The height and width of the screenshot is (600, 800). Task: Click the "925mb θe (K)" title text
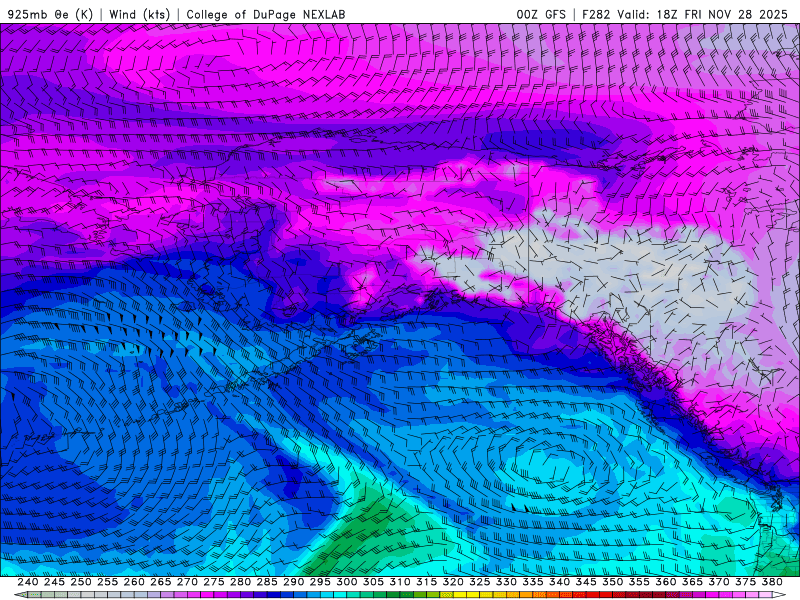pyautogui.click(x=50, y=14)
